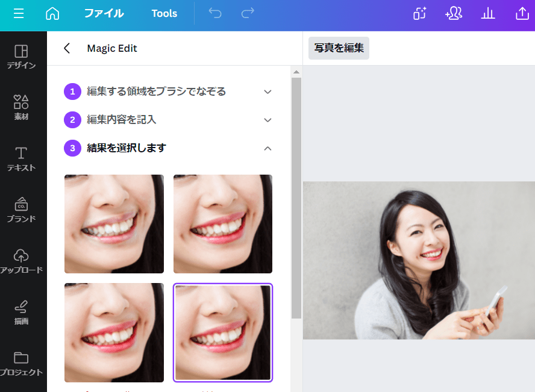Click the Redo arrow
The width and height of the screenshot is (535, 392).
247,13
